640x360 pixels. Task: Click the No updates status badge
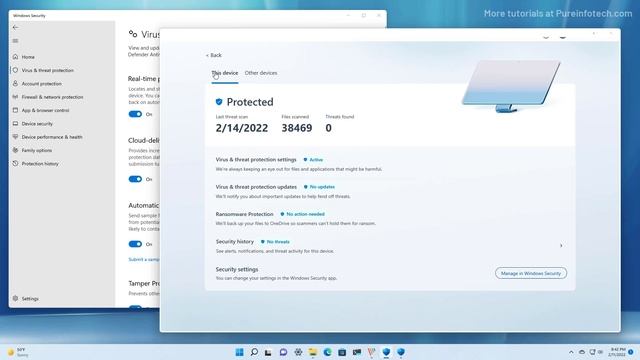(319, 187)
